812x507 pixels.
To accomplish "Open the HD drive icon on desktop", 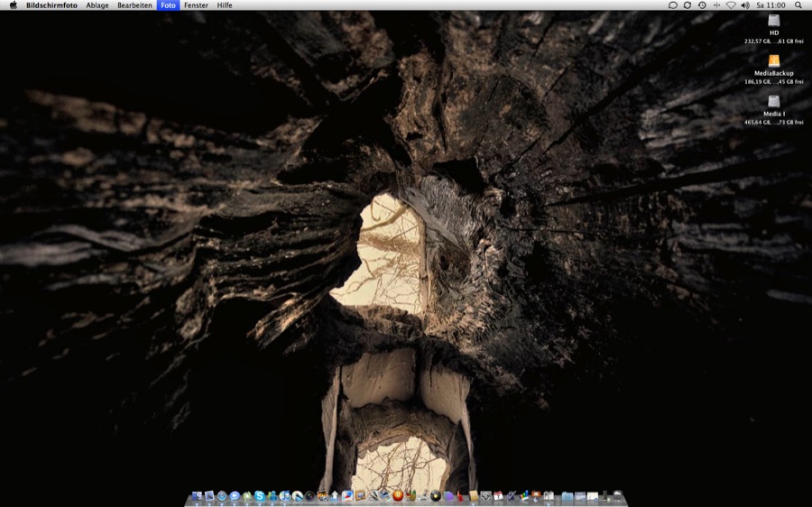I will pyautogui.click(x=773, y=21).
